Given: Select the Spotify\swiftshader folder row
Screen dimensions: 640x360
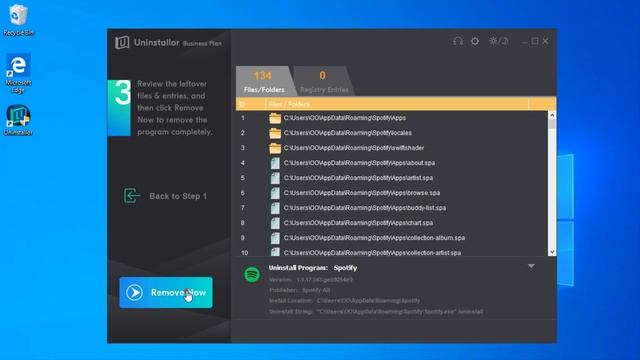Looking at the screenshot, I should (392, 148).
